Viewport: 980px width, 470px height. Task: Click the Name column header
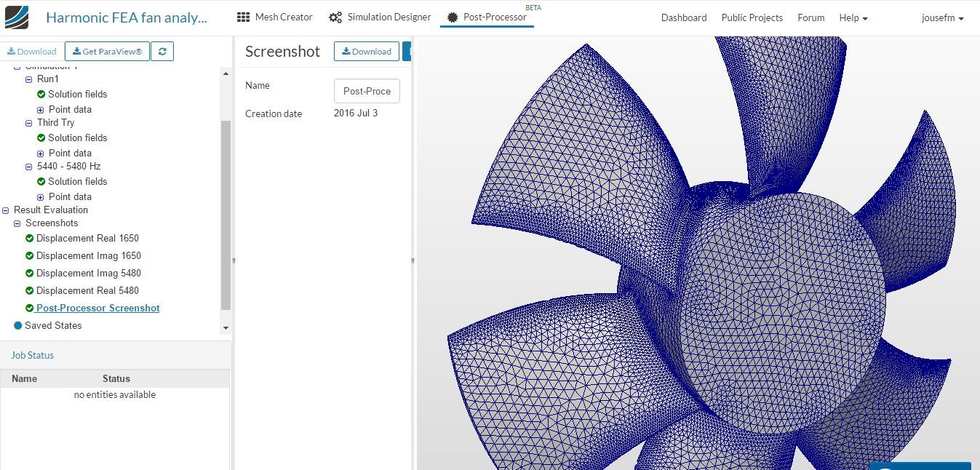(x=24, y=378)
